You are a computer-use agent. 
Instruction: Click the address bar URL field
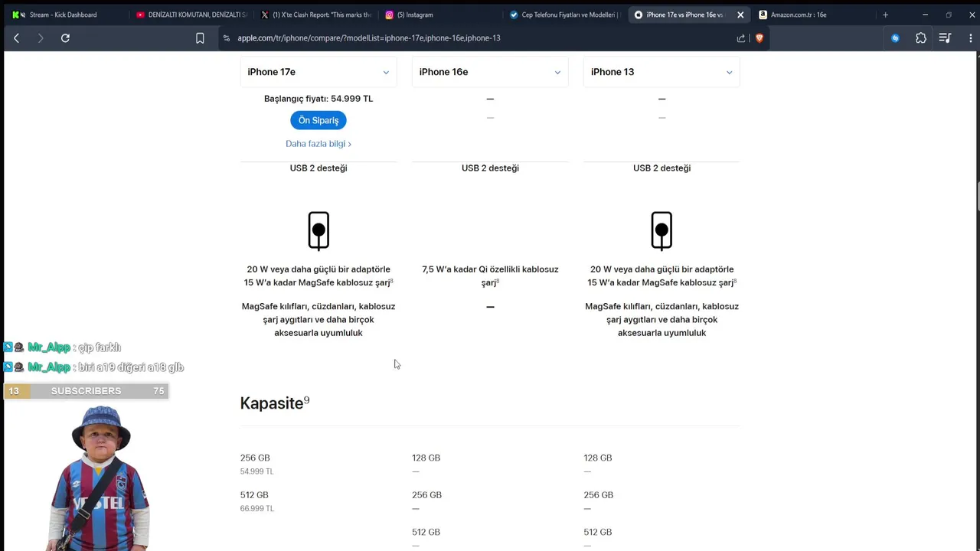459,38
